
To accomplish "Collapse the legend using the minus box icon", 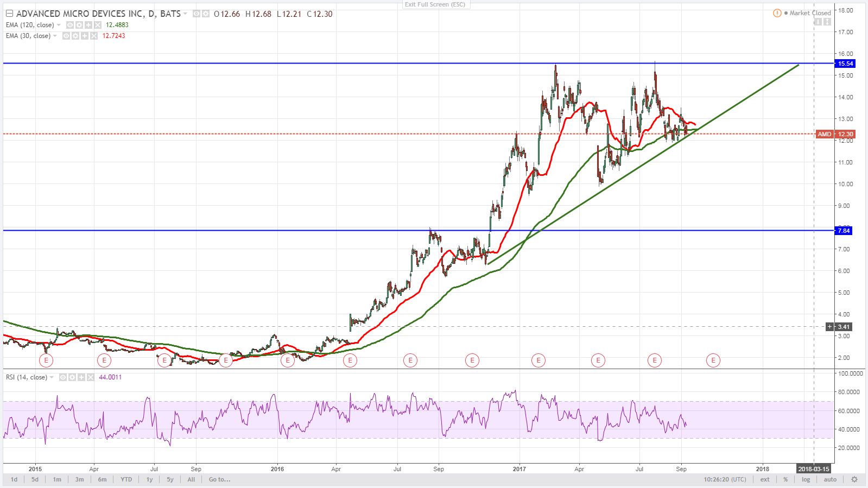I will [x=9, y=14].
